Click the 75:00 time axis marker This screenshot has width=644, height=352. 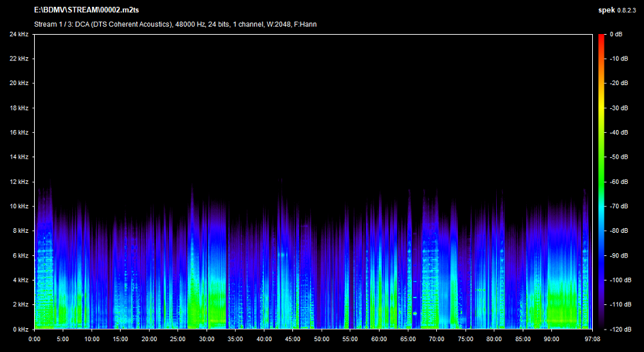tap(465, 338)
